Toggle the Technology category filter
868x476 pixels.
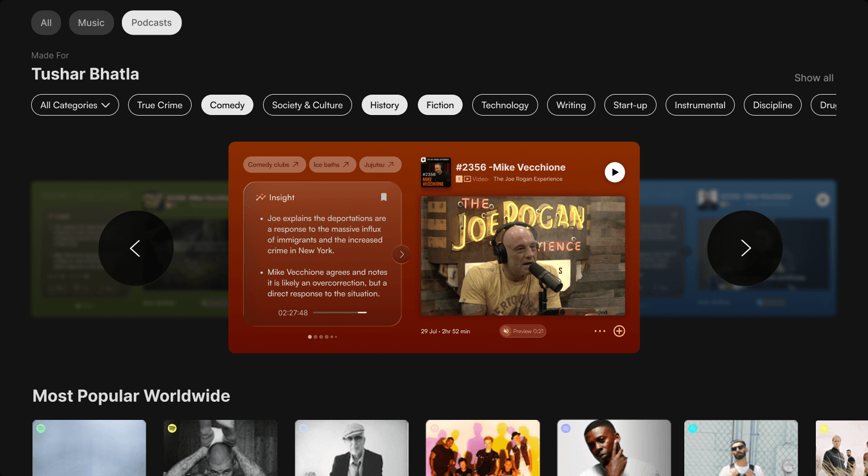click(505, 105)
